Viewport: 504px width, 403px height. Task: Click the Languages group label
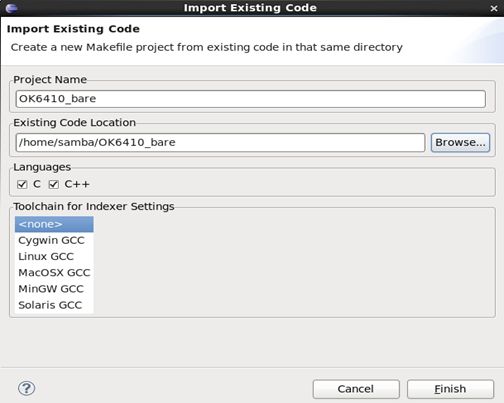pyautogui.click(x=42, y=167)
